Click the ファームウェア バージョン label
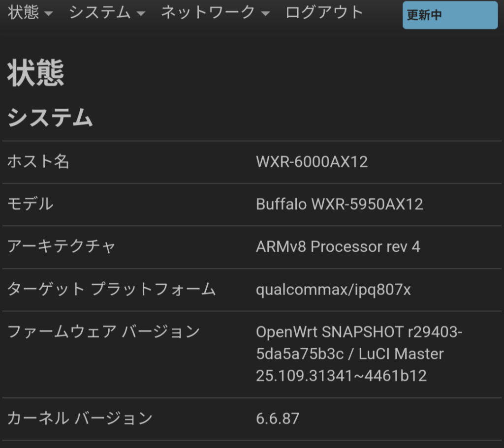 pos(103,332)
